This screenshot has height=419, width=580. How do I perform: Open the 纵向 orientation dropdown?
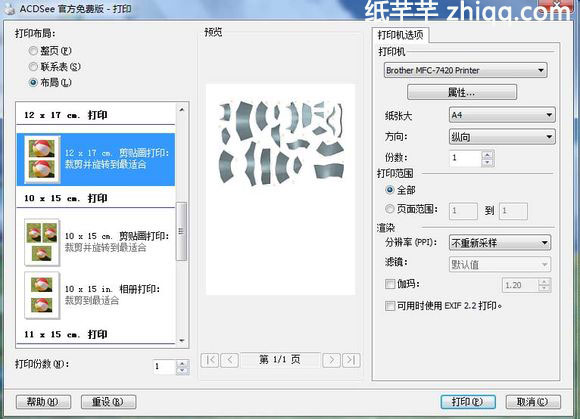coord(502,137)
